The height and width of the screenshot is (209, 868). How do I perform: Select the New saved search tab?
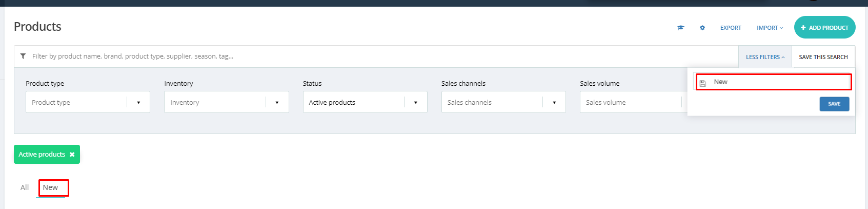tap(50, 187)
